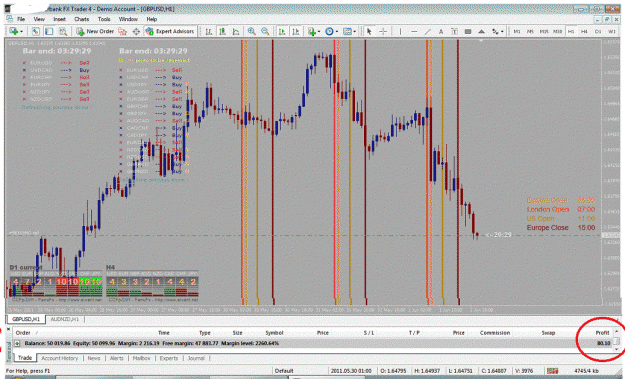The image size is (625, 379).
Task: Toggle the Navigator panel icon
Action: [49, 31]
